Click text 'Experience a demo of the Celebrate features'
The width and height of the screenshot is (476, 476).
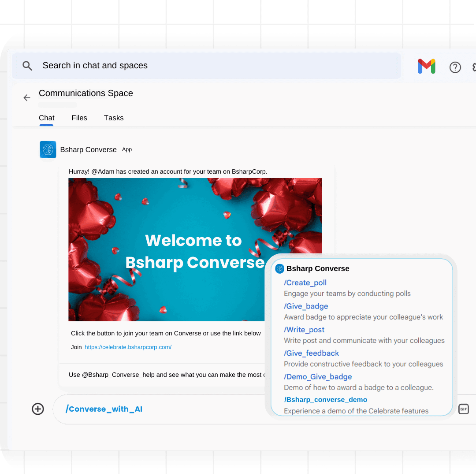[x=356, y=411]
